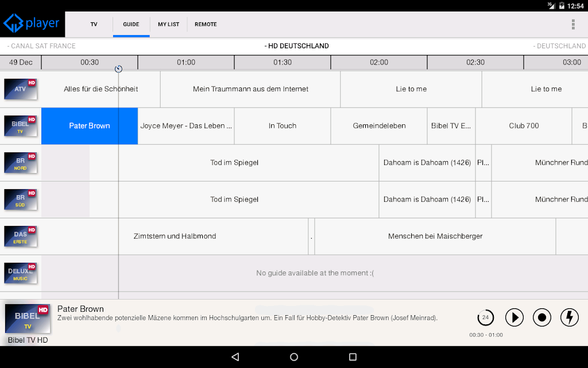Click the 49 Dec date cell
The height and width of the screenshot is (368, 588).
coord(21,62)
